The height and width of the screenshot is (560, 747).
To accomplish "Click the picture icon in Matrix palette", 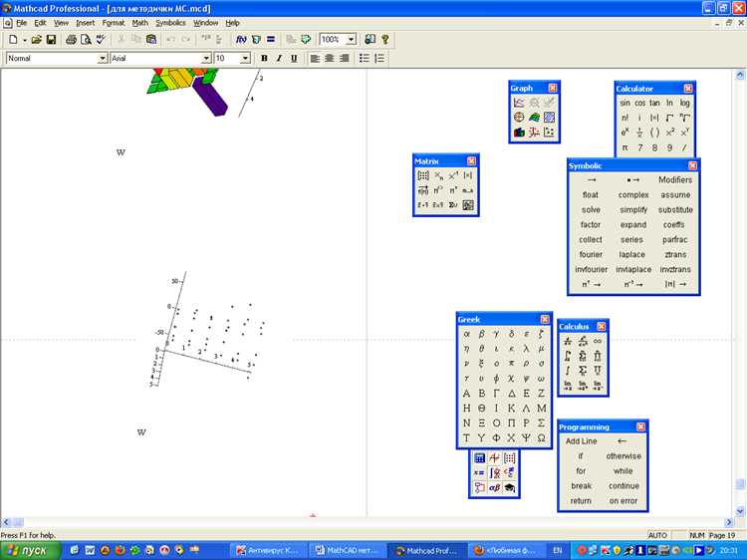I will [x=468, y=205].
